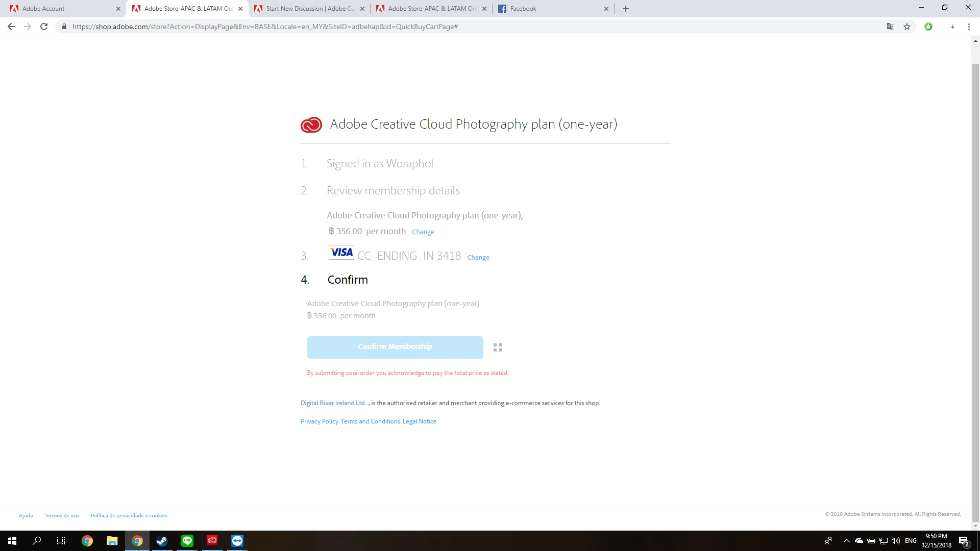Click the Confirm Membership button
Screen dimensions: 980x551
point(395,347)
